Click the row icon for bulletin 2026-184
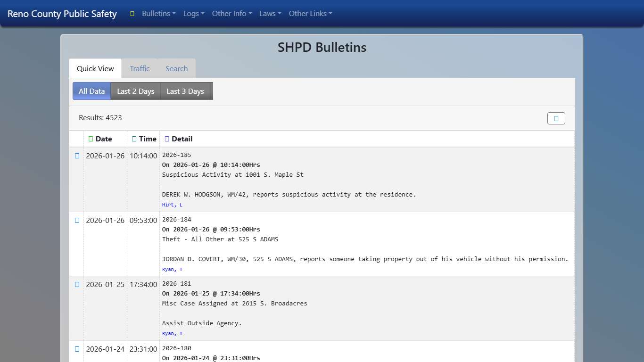 coord(76,220)
